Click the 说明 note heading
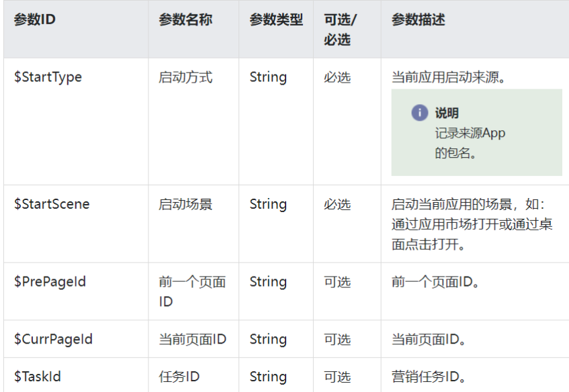569x392 pixels. [447, 113]
